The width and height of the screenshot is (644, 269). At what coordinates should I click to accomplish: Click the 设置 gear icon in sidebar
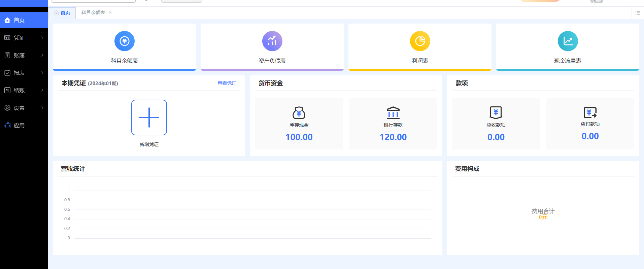coord(7,108)
